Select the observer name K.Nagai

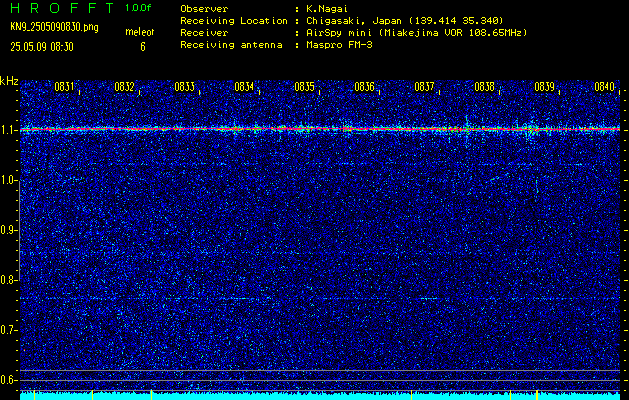pos(327,9)
